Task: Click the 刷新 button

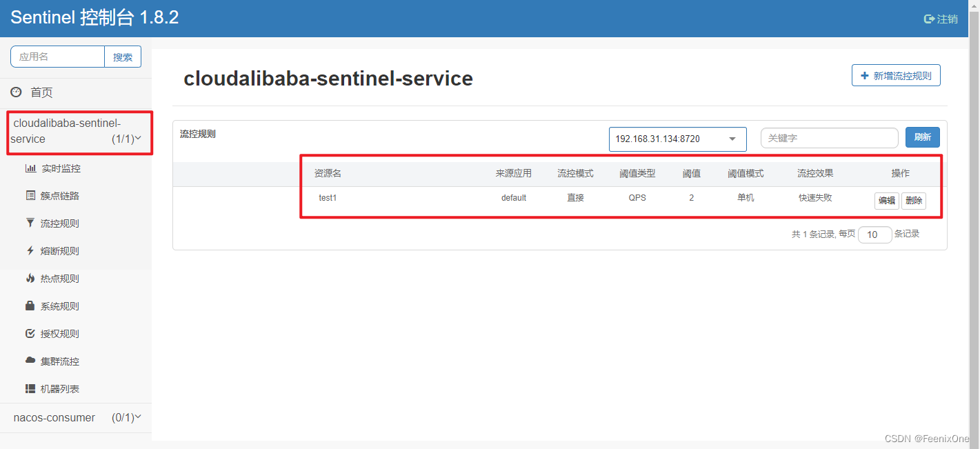Action: [x=923, y=137]
